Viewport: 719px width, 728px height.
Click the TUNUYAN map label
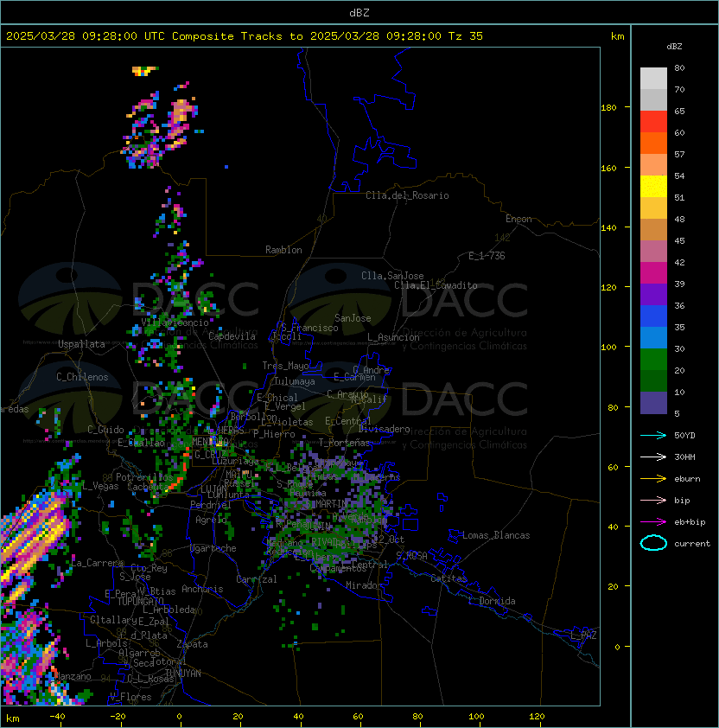pos(183,674)
